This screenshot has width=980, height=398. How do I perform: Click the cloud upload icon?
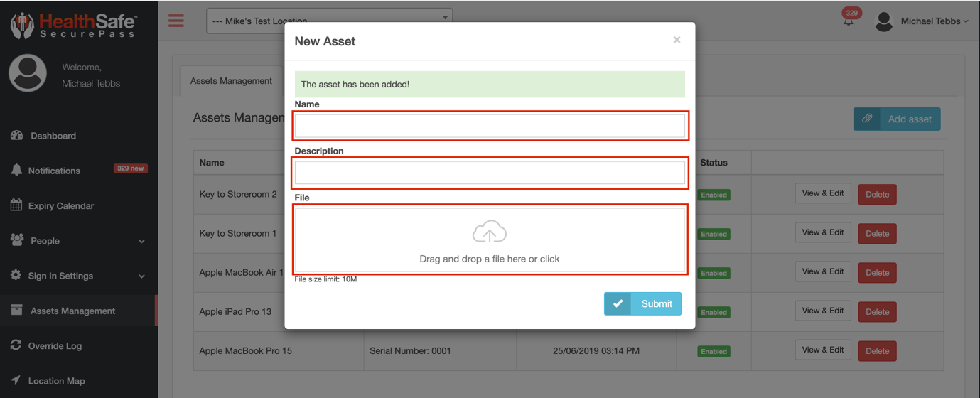489,232
